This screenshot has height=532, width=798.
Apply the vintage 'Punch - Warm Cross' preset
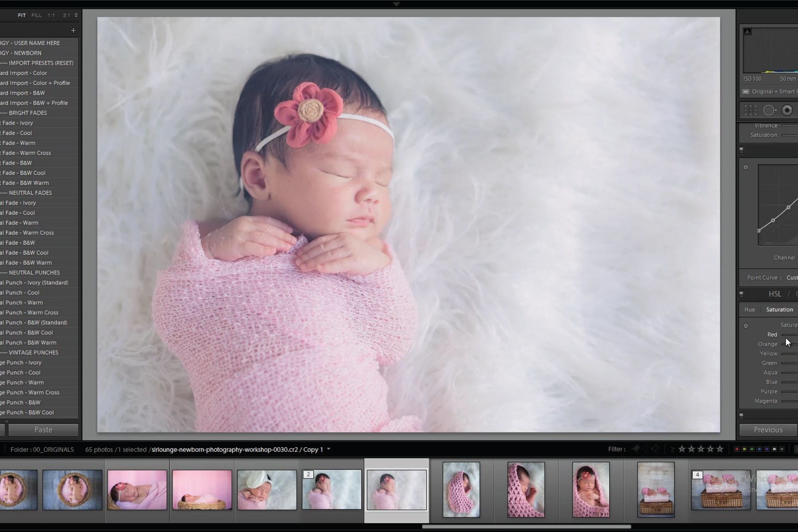coord(39,392)
